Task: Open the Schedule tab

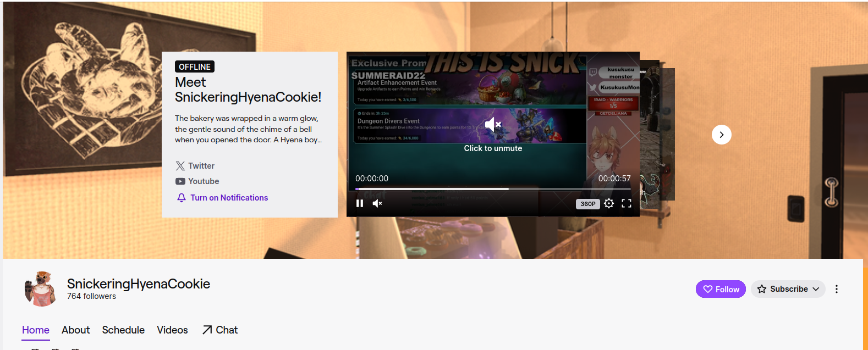Action: pyautogui.click(x=123, y=330)
